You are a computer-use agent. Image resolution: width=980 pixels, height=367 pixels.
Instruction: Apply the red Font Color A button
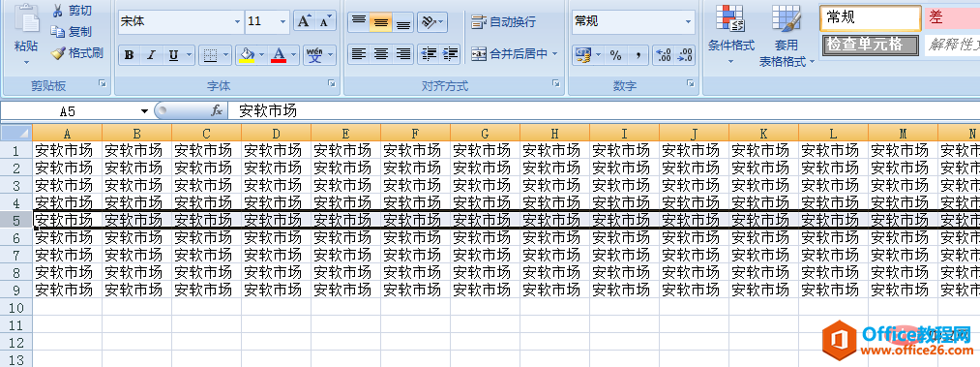(x=279, y=55)
